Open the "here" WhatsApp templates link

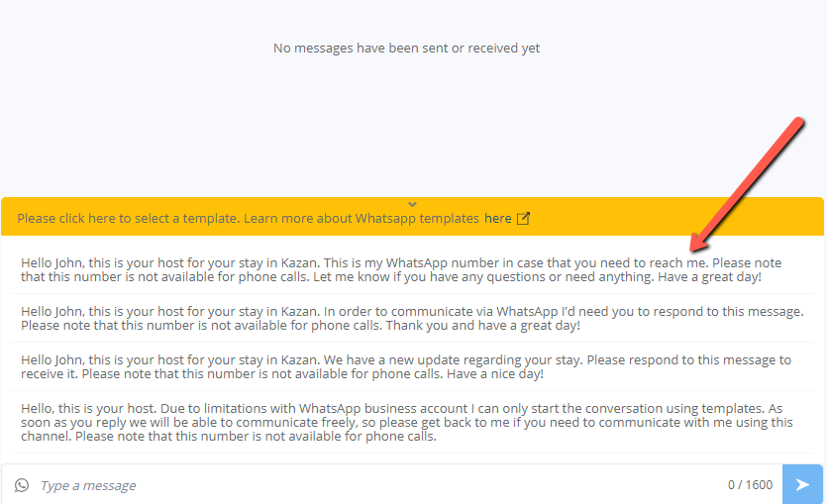(498, 218)
